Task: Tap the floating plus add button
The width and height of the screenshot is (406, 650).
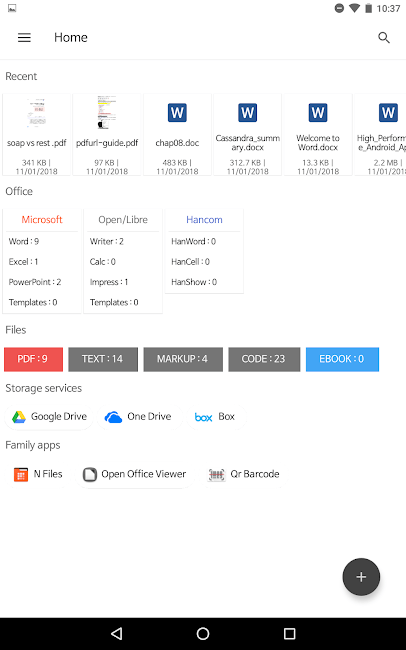Action: pos(361,577)
